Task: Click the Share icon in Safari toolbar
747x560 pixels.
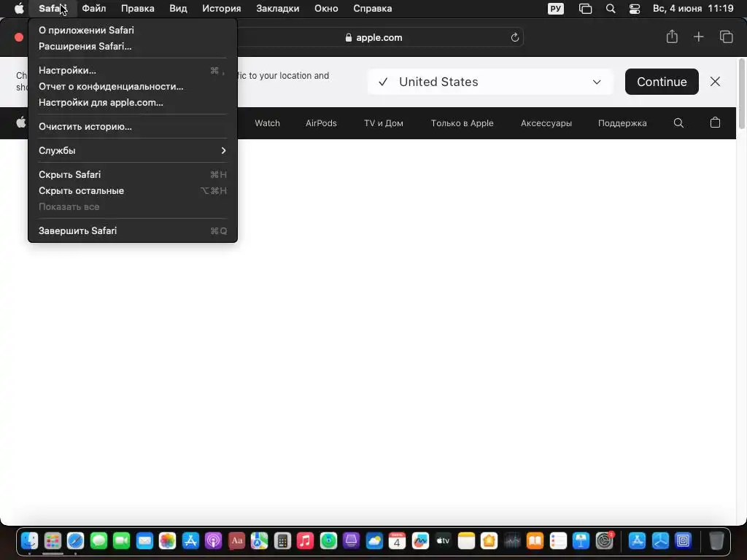Action: (x=672, y=36)
